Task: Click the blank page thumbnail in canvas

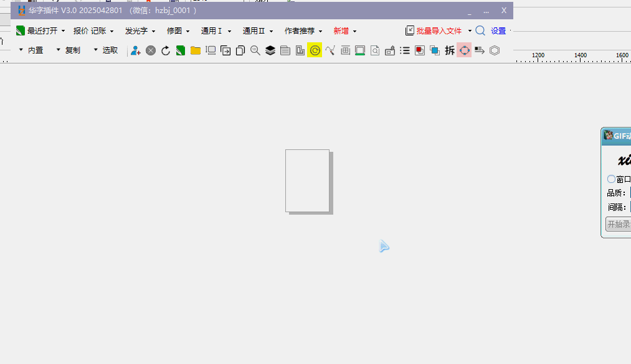Action: coord(308,181)
